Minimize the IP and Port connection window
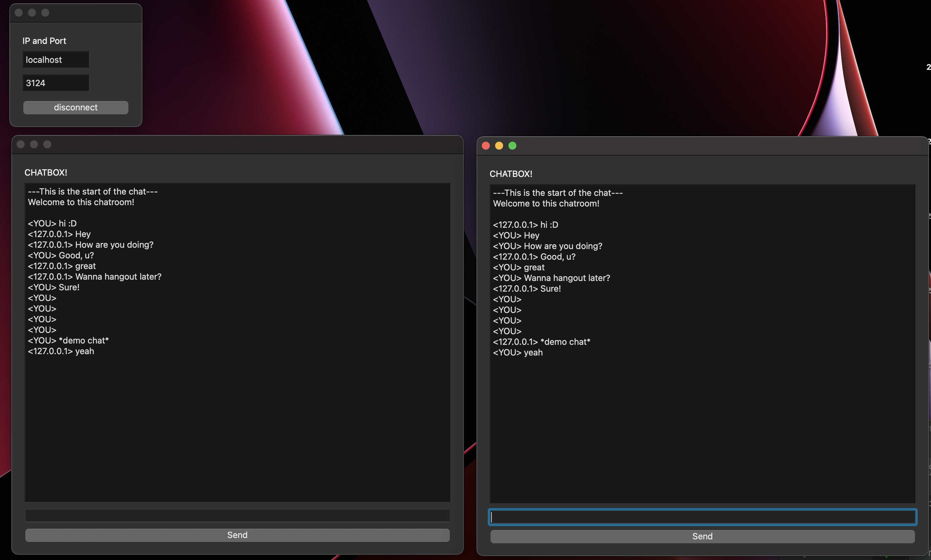 pyautogui.click(x=32, y=13)
